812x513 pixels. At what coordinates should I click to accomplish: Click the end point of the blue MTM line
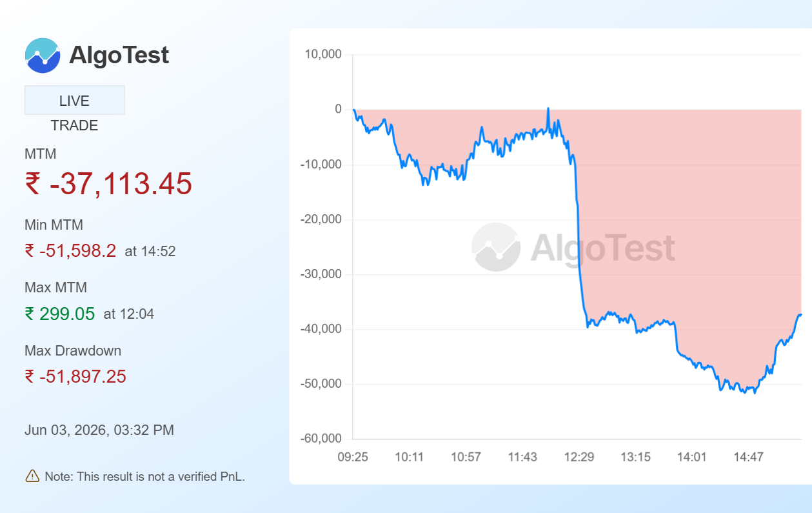coord(800,314)
